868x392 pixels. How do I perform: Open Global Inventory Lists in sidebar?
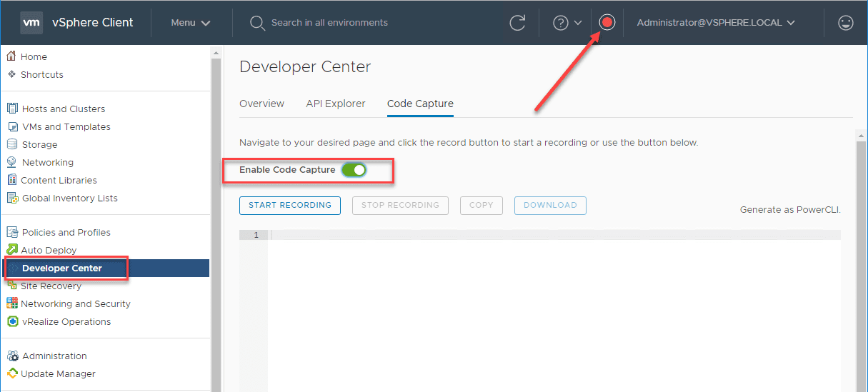pos(69,198)
